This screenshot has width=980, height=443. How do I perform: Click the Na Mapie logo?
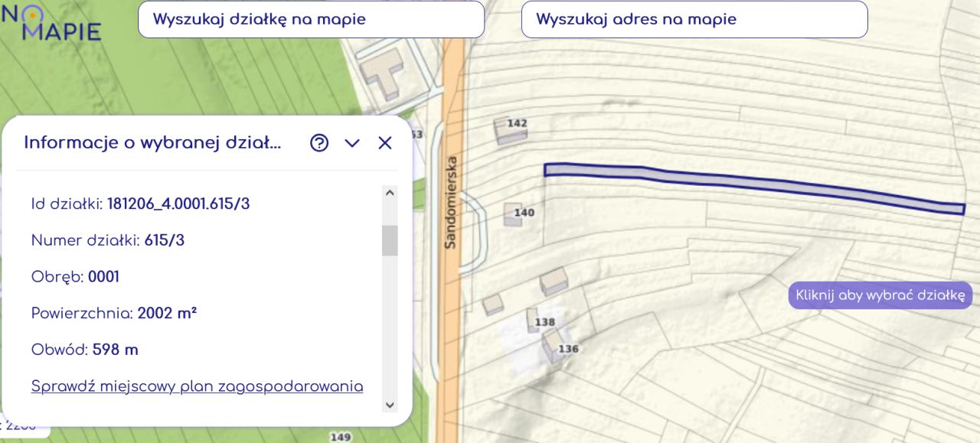point(52,21)
